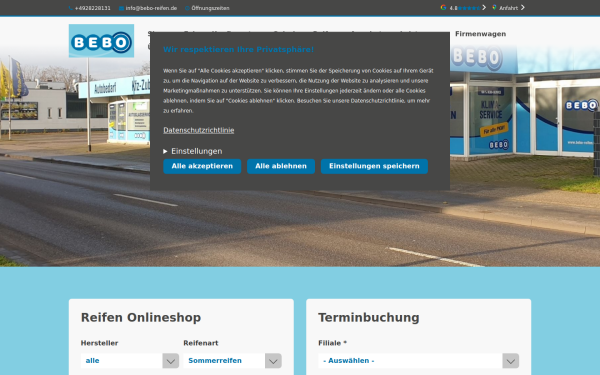Image resolution: width=600 pixels, height=375 pixels.
Task: Open the Anfahrt directions link
Action: [508, 8]
